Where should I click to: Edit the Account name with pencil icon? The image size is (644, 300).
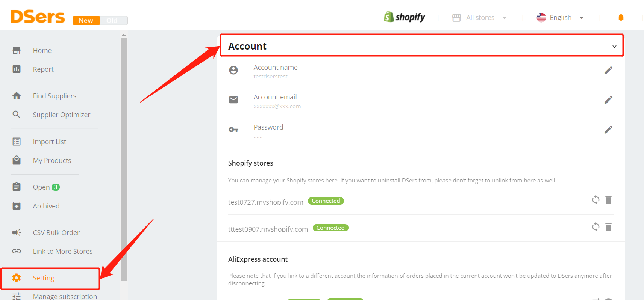pos(608,70)
